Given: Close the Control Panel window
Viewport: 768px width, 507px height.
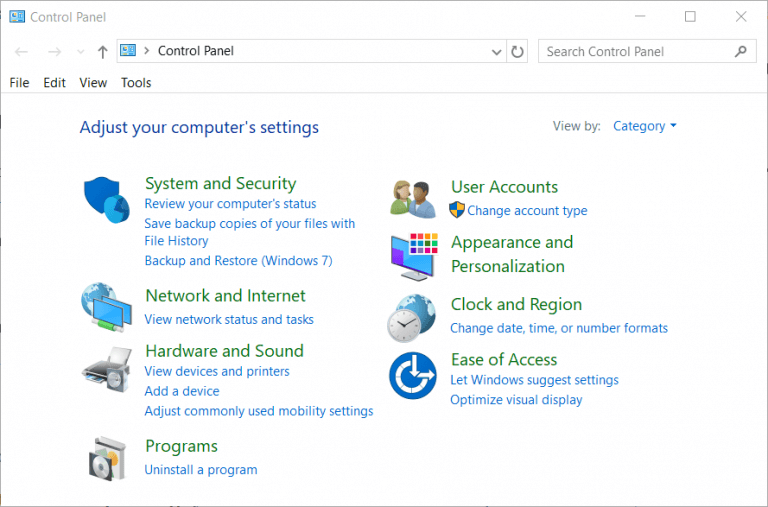Looking at the screenshot, I should coord(741,17).
